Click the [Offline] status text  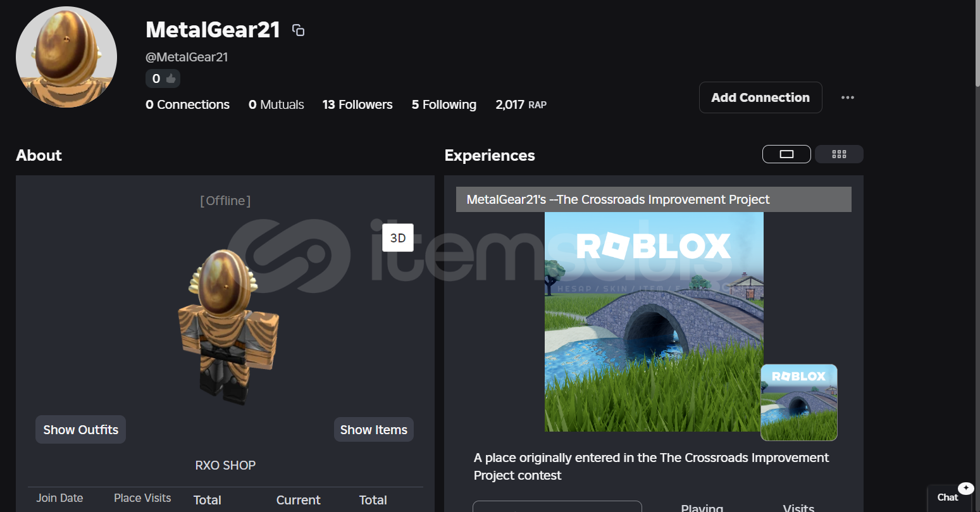pos(225,201)
